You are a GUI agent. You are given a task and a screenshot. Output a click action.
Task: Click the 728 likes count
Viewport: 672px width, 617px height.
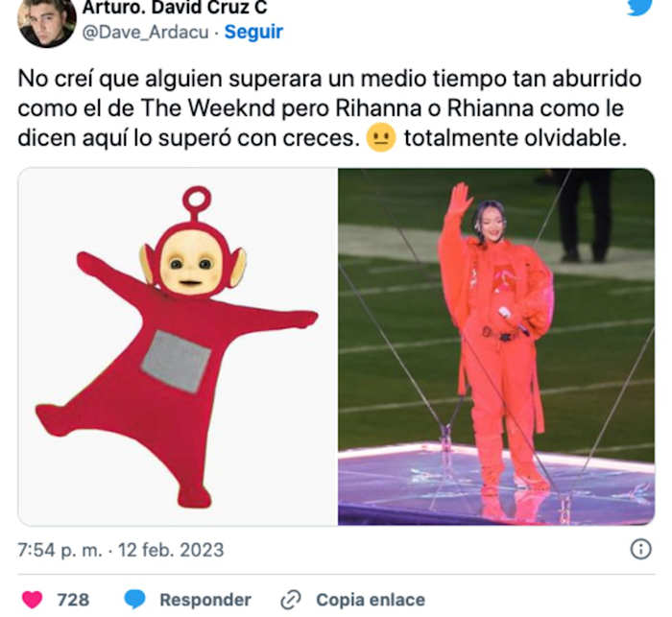point(73,600)
